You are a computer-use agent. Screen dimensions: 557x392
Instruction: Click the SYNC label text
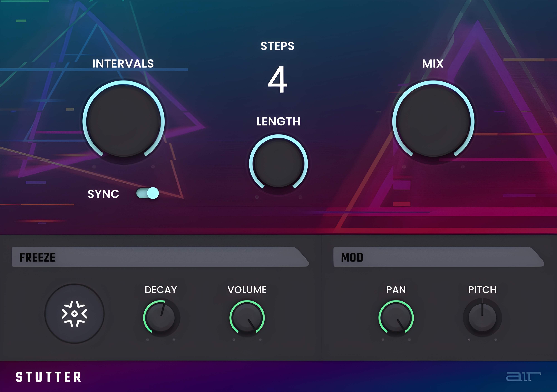[103, 194]
